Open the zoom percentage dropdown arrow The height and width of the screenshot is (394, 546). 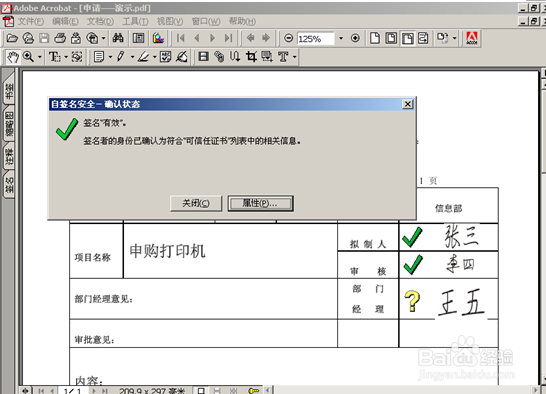[341, 38]
